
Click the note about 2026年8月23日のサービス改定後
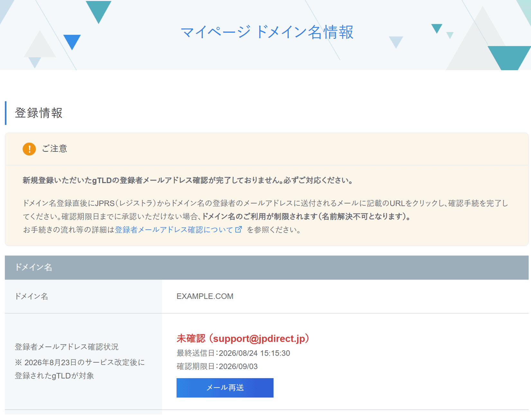(80, 369)
